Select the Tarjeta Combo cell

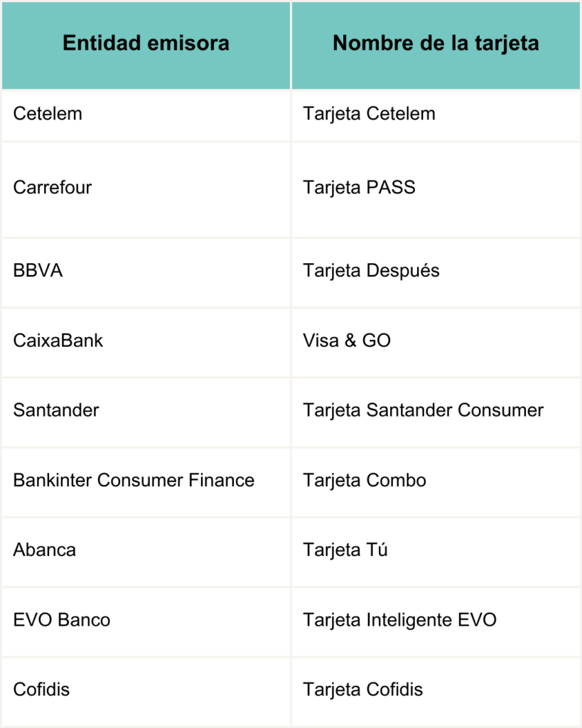[x=436, y=483]
